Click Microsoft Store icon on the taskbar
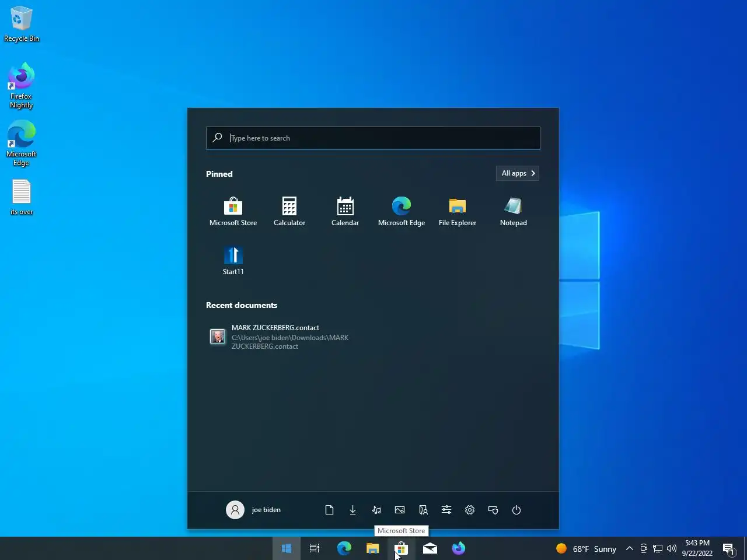The height and width of the screenshot is (560, 747). click(x=401, y=548)
